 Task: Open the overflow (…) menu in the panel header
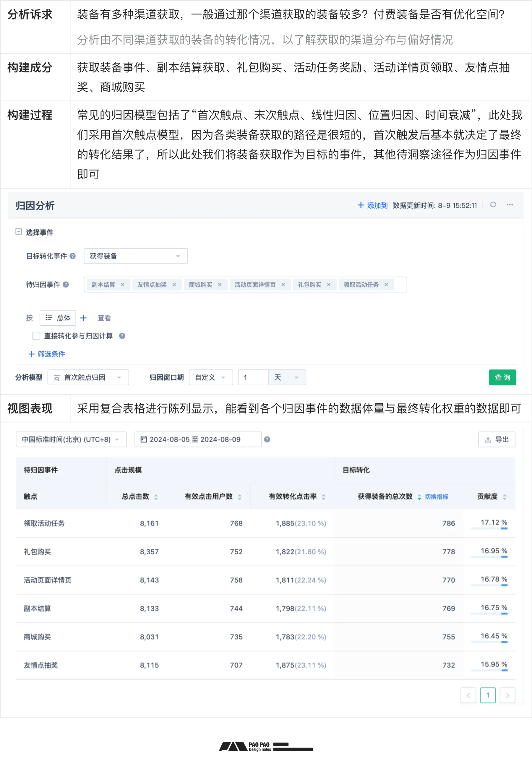510,205
